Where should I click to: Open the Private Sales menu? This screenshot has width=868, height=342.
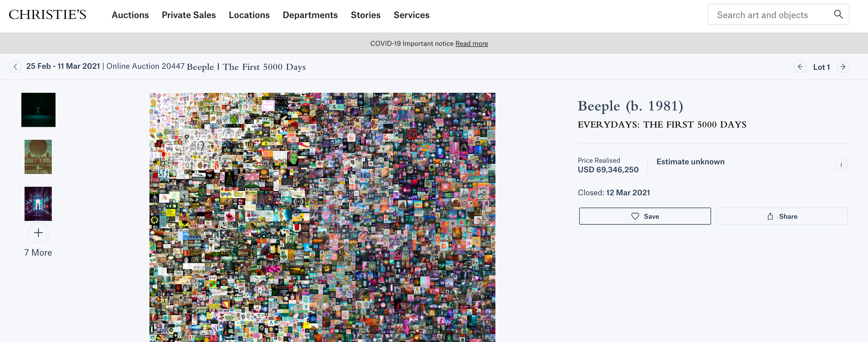[x=189, y=15]
